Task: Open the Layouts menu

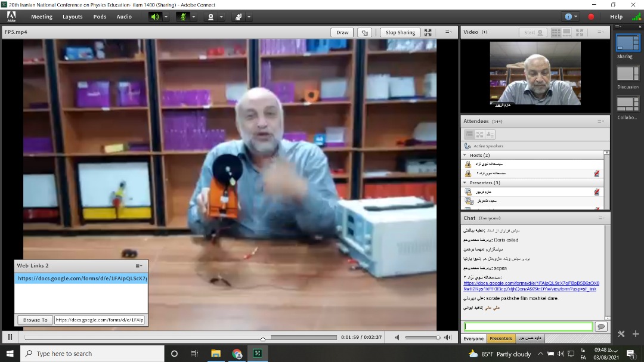Action: pyautogui.click(x=73, y=17)
